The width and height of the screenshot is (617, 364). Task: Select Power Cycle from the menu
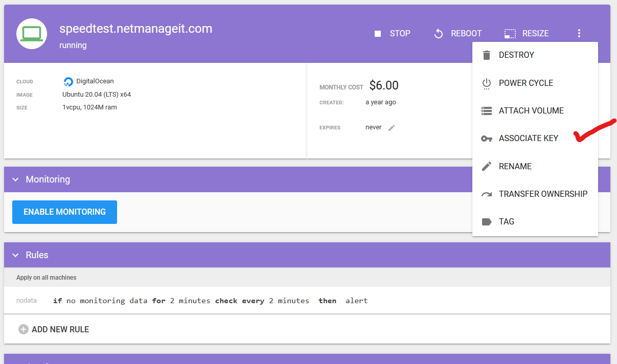pyautogui.click(x=525, y=83)
